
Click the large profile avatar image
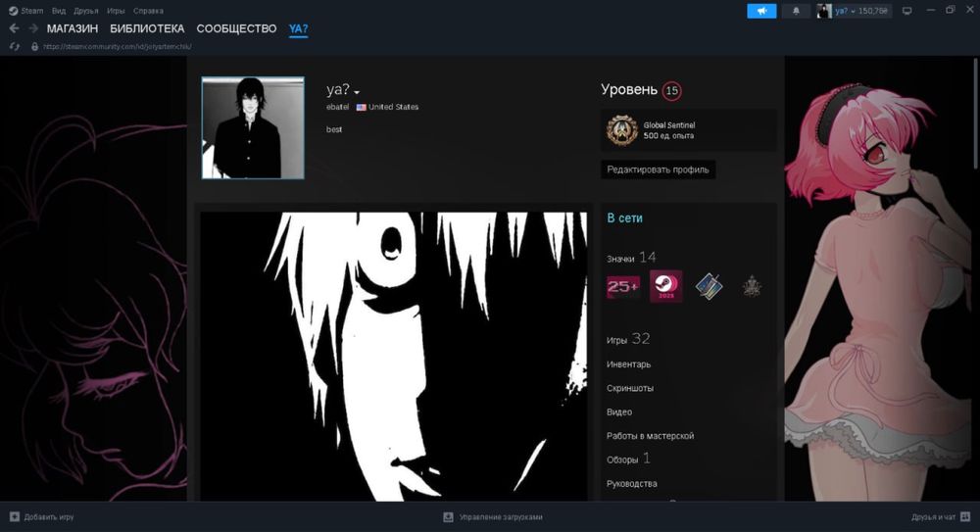click(x=253, y=127)
